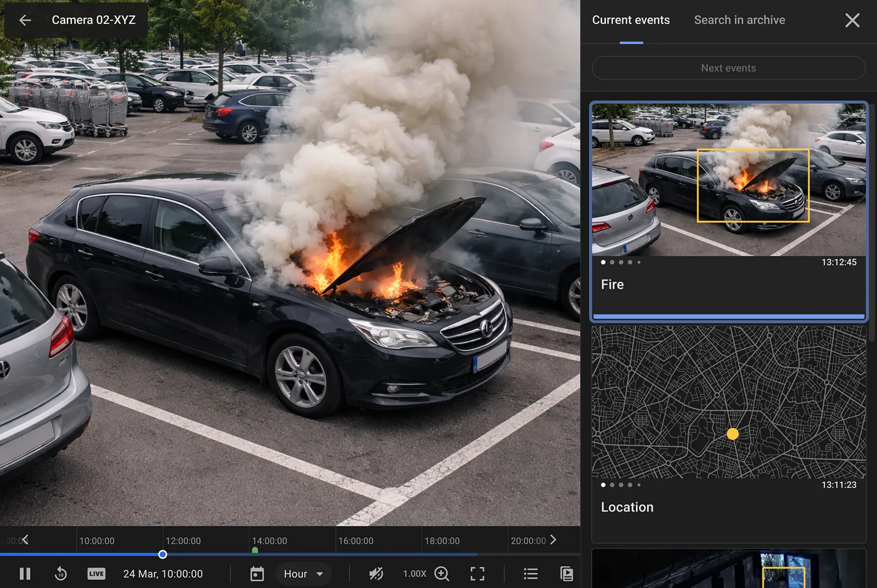Select the 10:00:00 mark on the timeline
Screen dimensions: 877x588
(x=97, y=541)
